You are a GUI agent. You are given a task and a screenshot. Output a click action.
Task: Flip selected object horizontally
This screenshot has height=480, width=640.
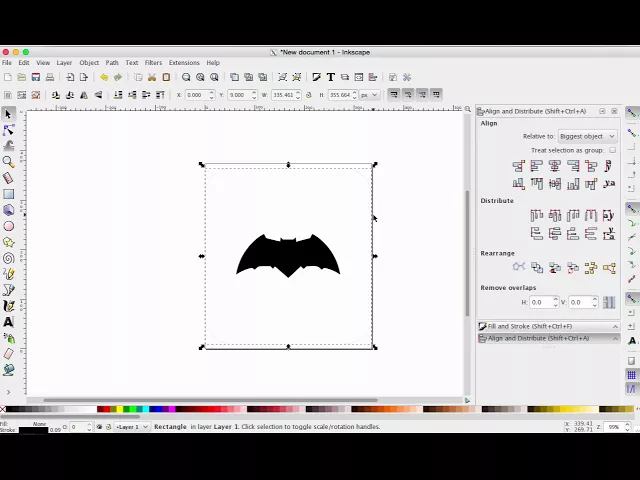click(x=84, y=95)
